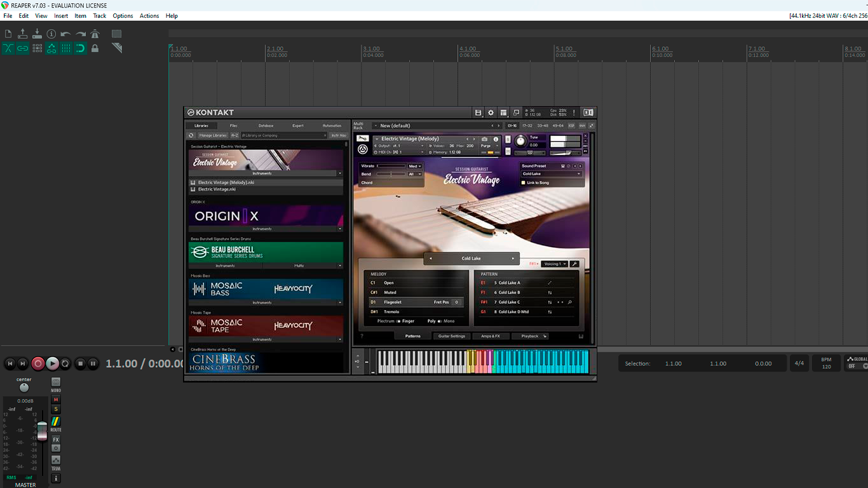The image size is (868, 488).
Task: Click the dashed-rectangle selection icon in toolbar
Action: pos(116,34)
